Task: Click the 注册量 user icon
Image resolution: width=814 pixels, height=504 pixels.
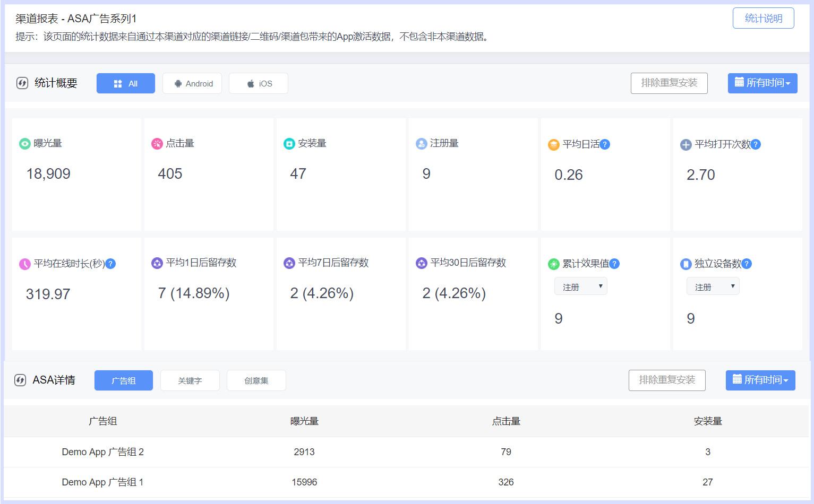Action: pyautogui.click(x=421, y=143)
